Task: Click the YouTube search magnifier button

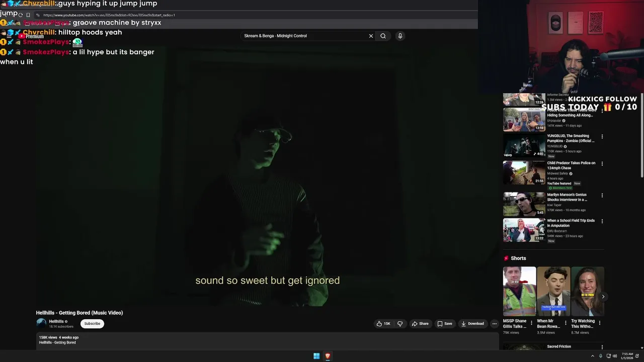Action: 383,36
